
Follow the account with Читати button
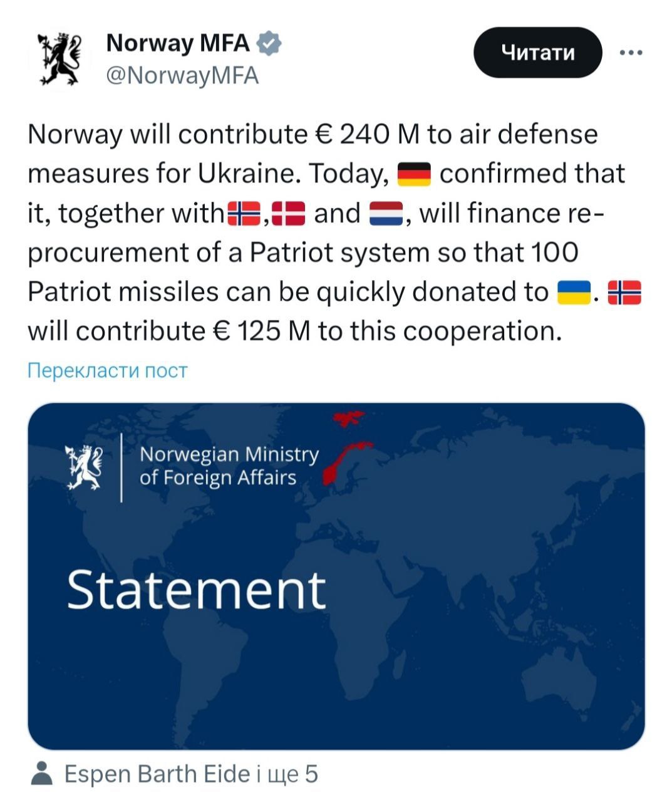click(538, 53)
